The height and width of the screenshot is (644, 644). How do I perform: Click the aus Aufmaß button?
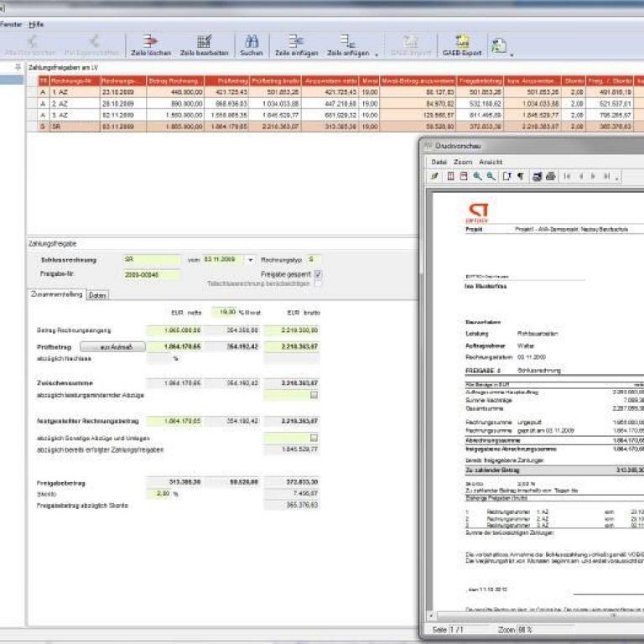point(112,347)
